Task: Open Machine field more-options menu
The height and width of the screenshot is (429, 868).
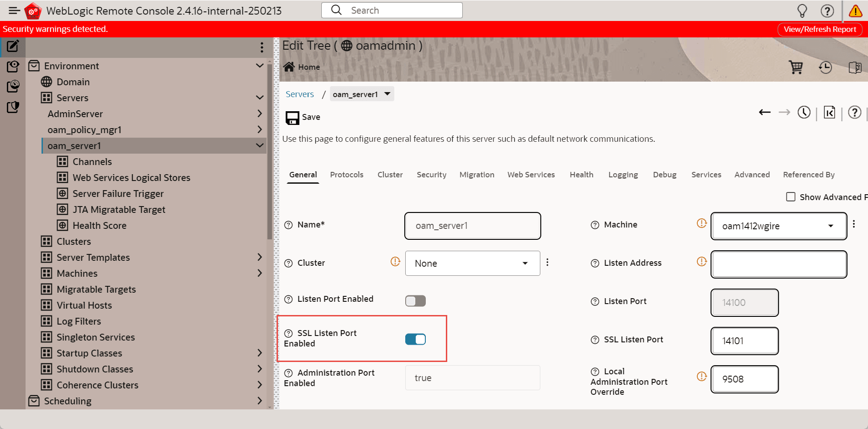Action: pyautogui.click(x=854, y=224)
